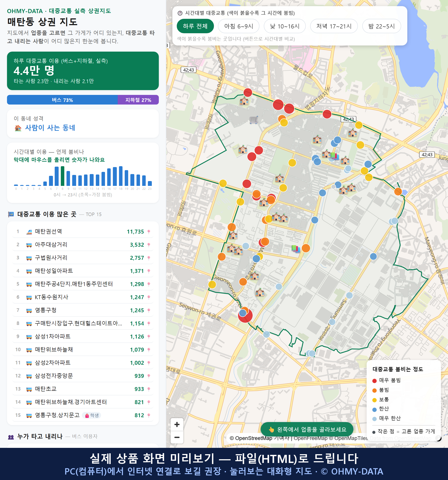The width and height of the screenshot is (448, 480).
Task: Click the 매우 붐빔 red legend swatch
Action: click(x=374, y=381)
